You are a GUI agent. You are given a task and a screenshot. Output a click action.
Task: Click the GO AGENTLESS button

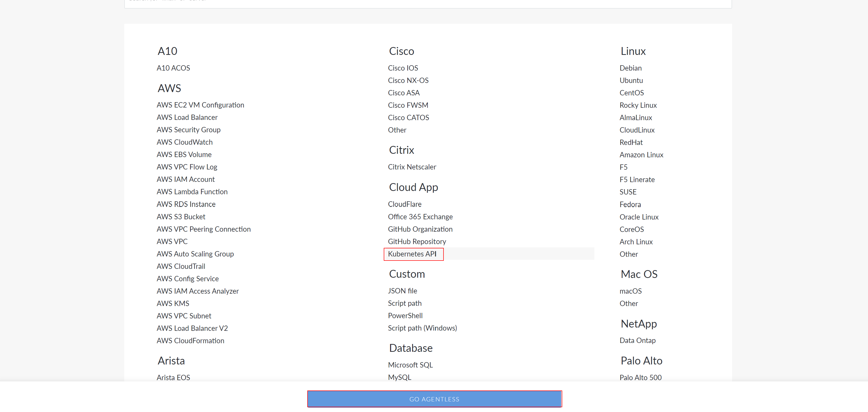[x=434, y=399]
